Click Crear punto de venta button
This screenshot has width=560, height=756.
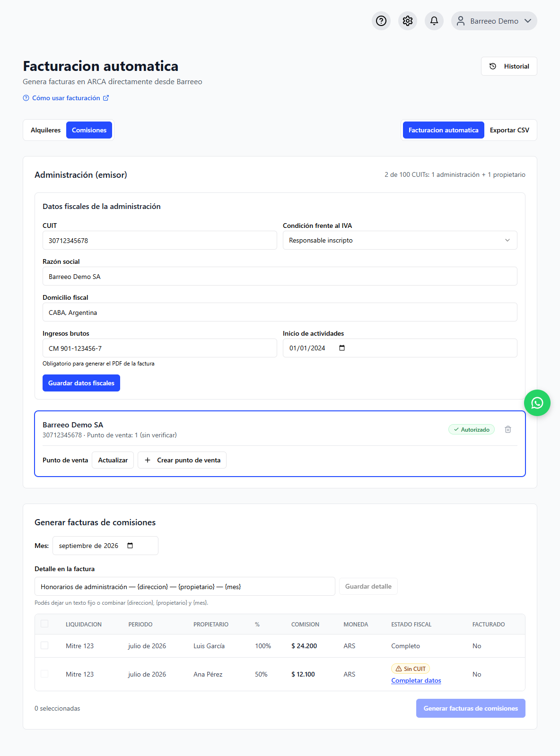182,460
